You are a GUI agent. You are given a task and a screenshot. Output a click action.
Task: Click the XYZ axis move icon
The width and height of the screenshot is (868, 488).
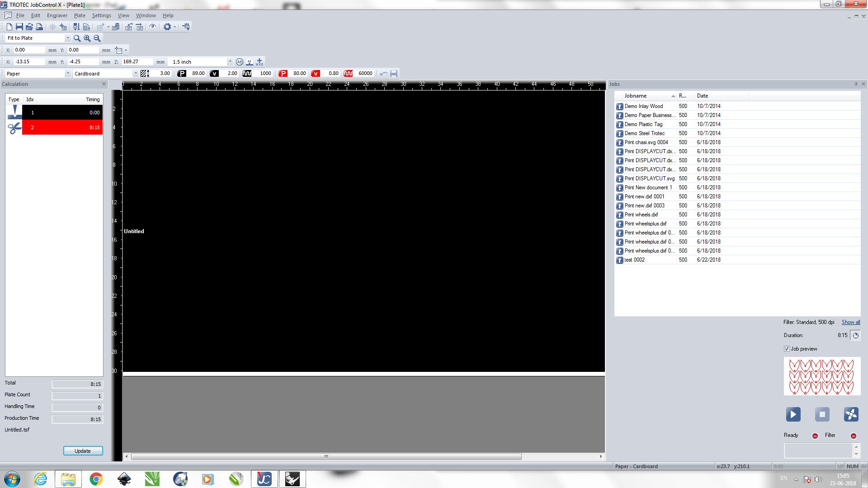259,62
